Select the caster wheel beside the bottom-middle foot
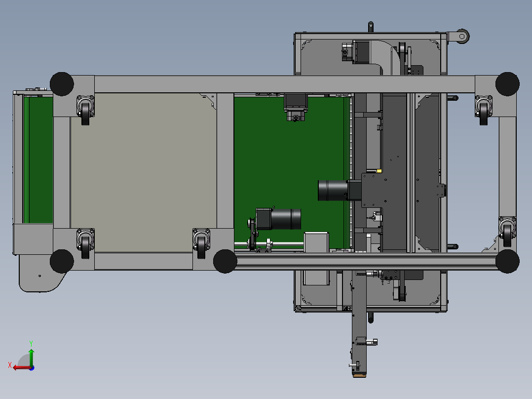The height and width of the screenshot is (399, 532). [201, 243]
